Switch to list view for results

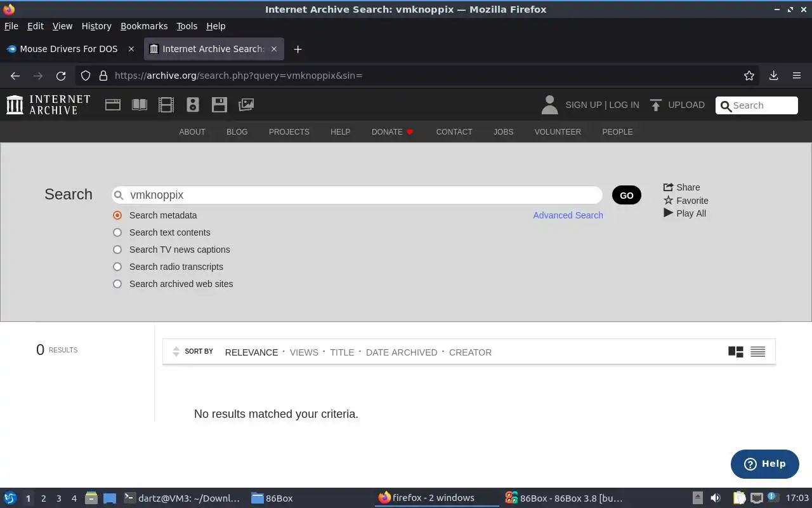click(x=758, y=352)
